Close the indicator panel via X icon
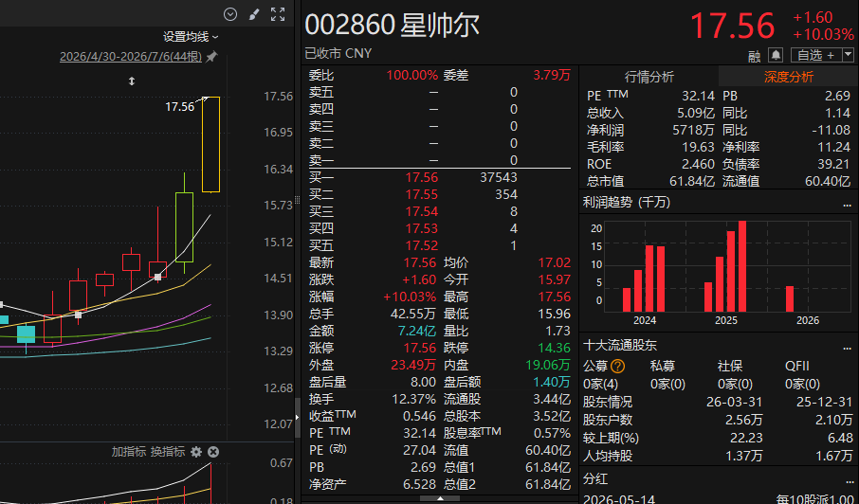This screenshot has width=859, height=504. 213,452
